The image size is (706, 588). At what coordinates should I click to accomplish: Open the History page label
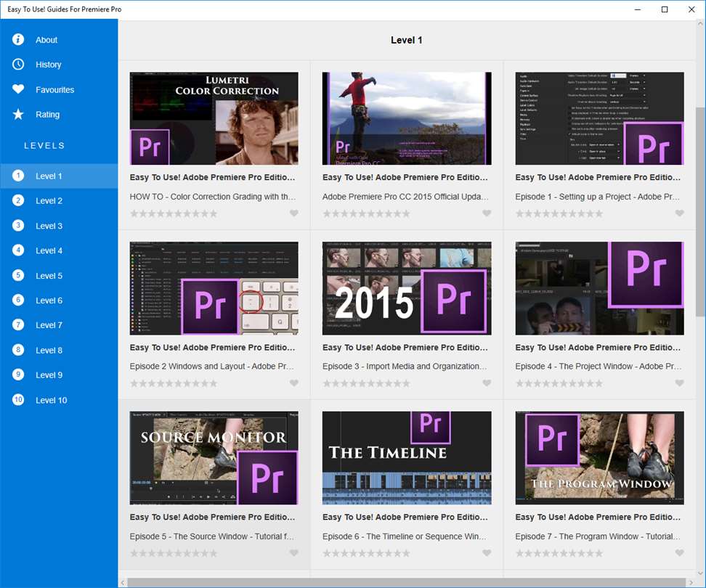point(48,65)
